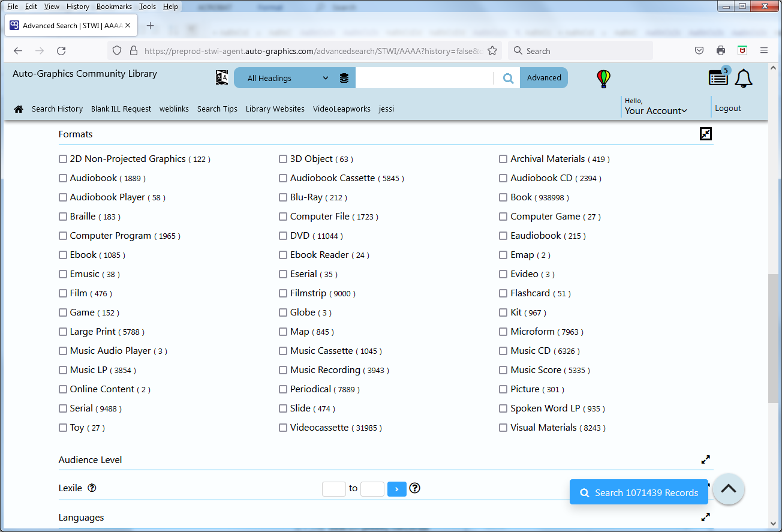Open the Search Tips link
Viewport: 782px width, 532px height.
217,109
